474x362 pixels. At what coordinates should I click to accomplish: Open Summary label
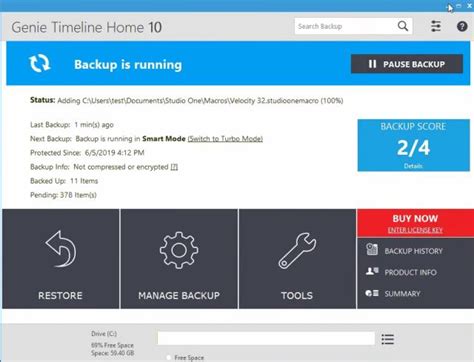click(402, 294)
